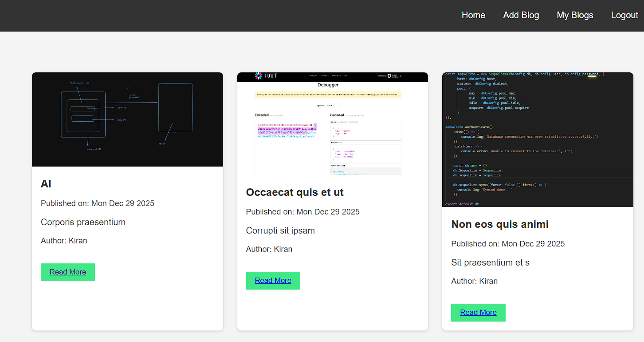Click Read More on Non eos quis animi
Viewport: 644px width, 342px height.
(x=478, y=313)
